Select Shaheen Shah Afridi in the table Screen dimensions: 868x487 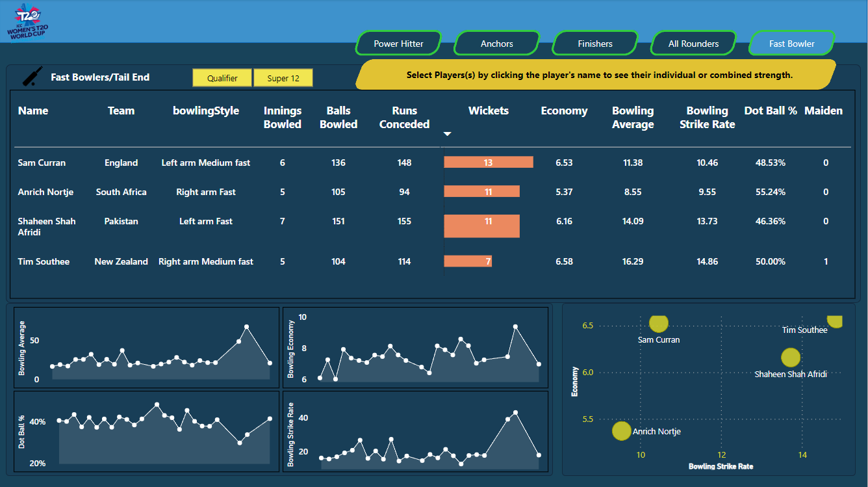(47, 226)
